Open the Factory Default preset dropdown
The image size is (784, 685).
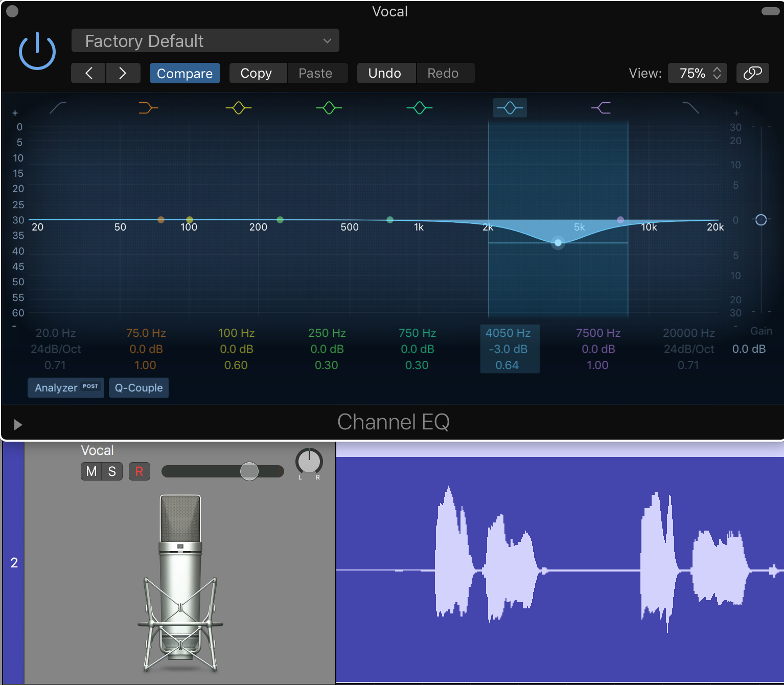(x=205, y=41)
